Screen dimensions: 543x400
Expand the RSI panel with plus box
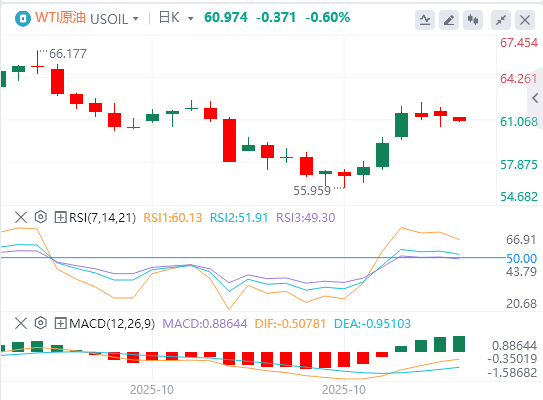[60, 217]
